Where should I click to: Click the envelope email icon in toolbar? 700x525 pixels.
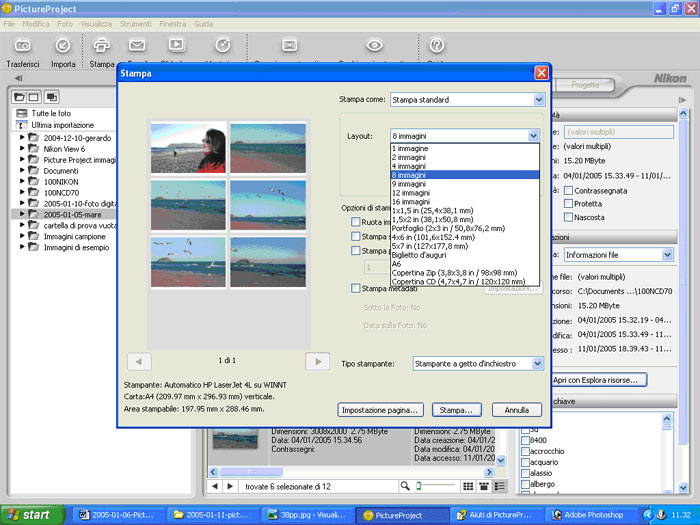click(137, 45)
